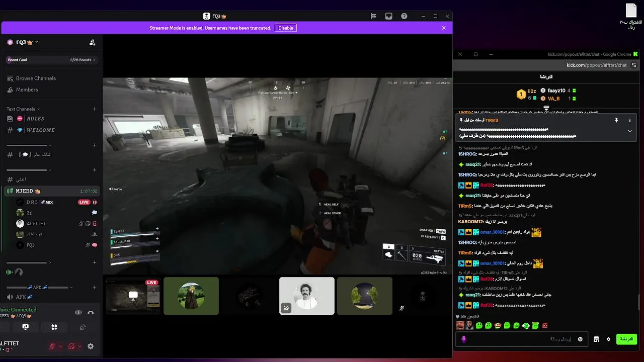
Task: Open Kick chat settings gear
Action: tap(608, 339)
